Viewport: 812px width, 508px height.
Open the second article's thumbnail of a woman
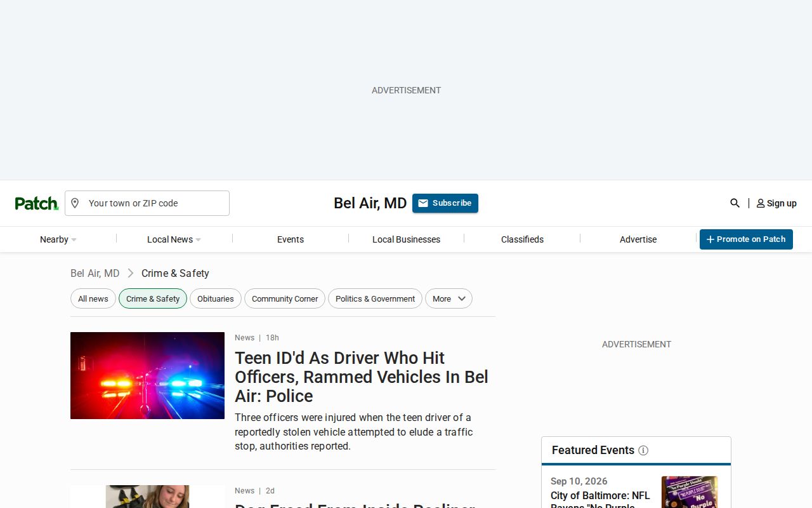[x=147, y=497]
